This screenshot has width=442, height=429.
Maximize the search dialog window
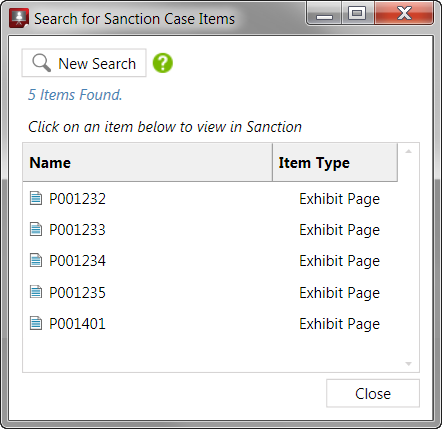click(357, 14)
